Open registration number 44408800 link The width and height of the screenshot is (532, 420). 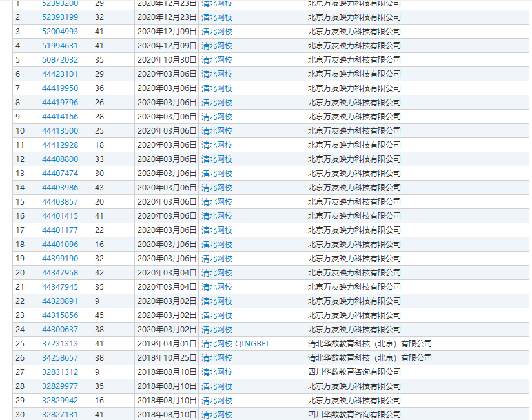[x=60, y=159]
